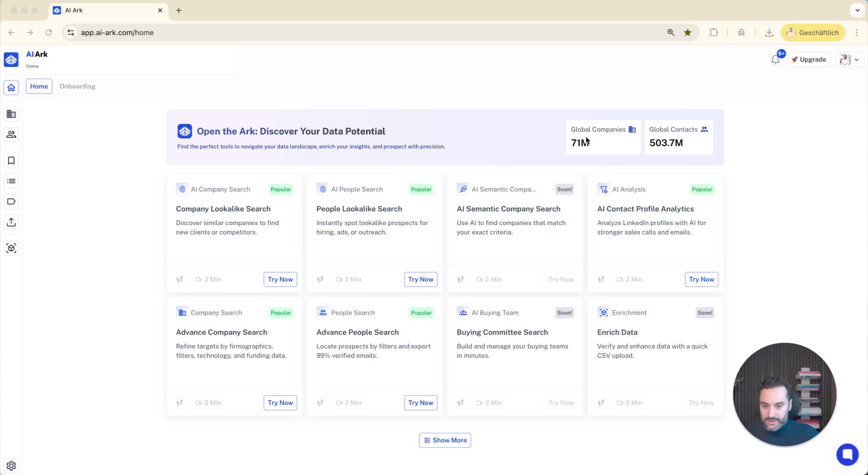
Task: Open Companies from the sidebar building icon
Action: (x=11, y=114)
